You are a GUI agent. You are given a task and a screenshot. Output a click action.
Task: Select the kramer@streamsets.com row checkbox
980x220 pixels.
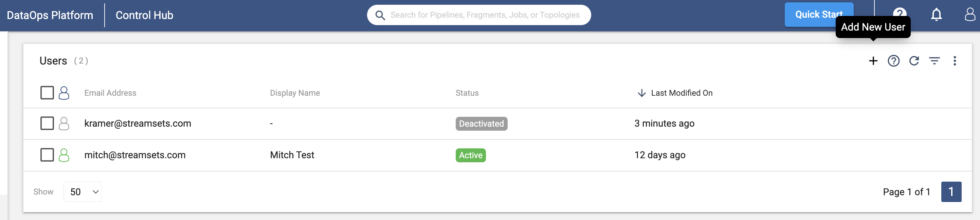47,123
